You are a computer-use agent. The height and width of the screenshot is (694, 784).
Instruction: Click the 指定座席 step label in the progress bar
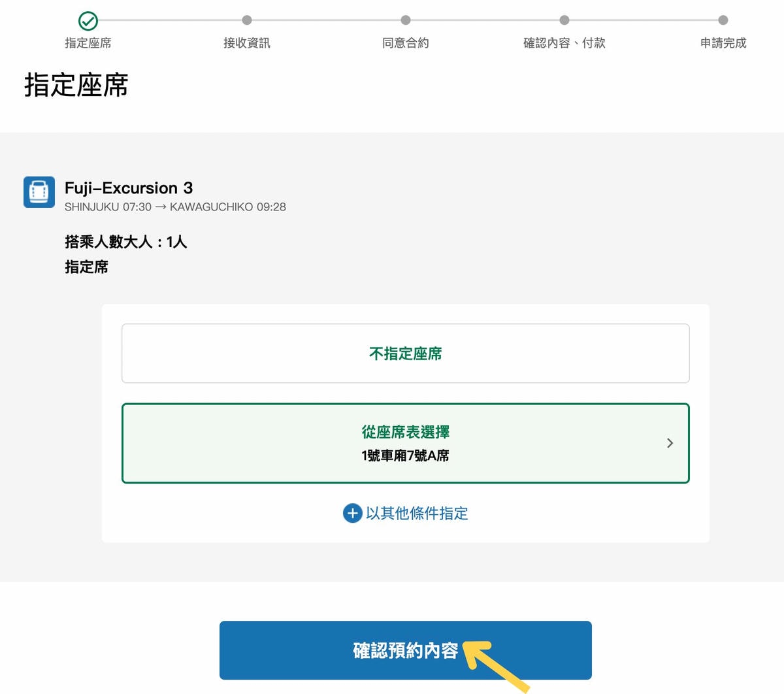(88, 43)
